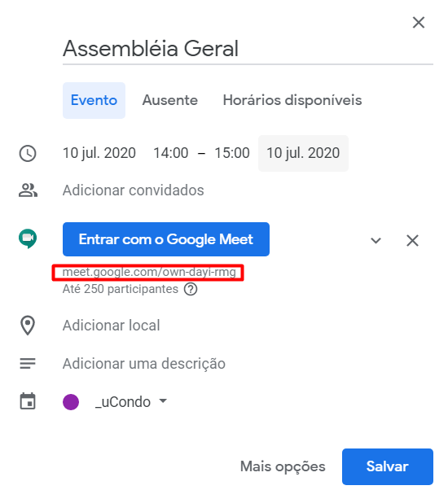This screenshot has height=490, width=448.
Task: Click the location pin icon
Action: point(28,326)
